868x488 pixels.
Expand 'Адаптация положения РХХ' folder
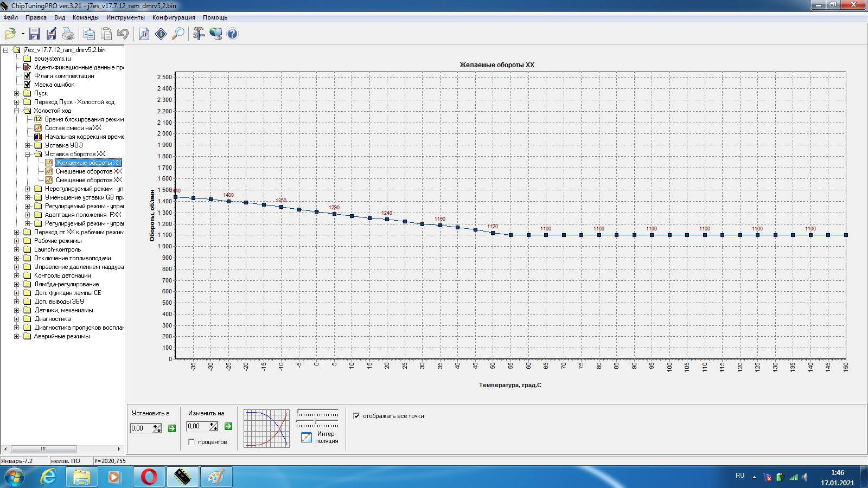[x=28, y=215]
